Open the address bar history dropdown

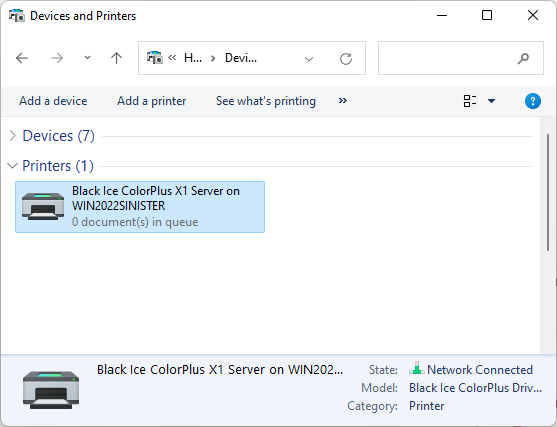[309, 59]
